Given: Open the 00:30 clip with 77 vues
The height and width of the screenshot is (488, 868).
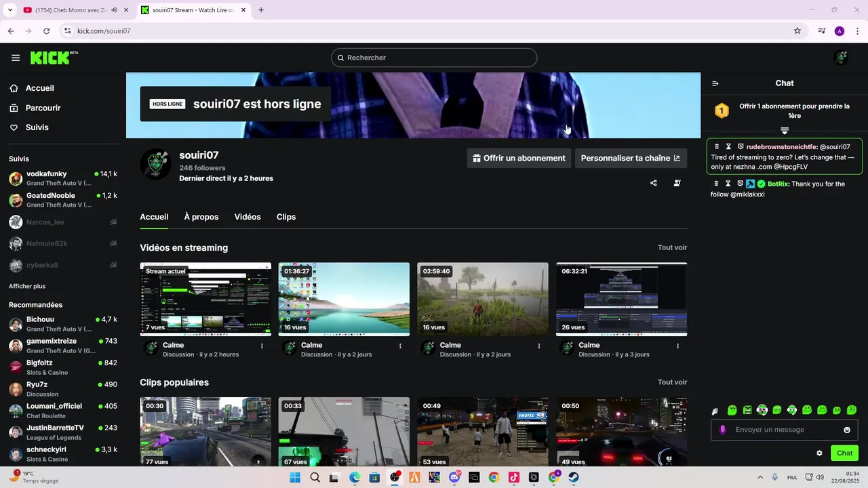Looking at the screenshot, I should (x=205, y=432).
